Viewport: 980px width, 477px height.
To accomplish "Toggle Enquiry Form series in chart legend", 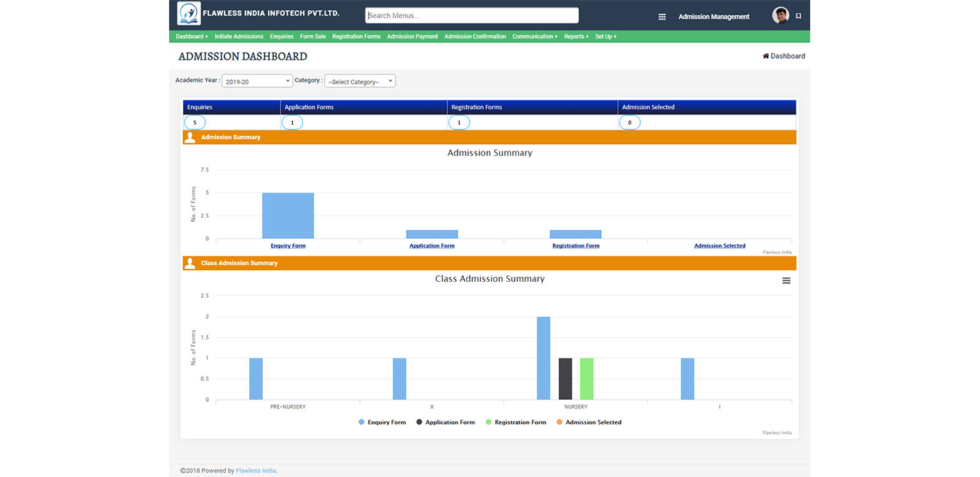I will (386, 422).
